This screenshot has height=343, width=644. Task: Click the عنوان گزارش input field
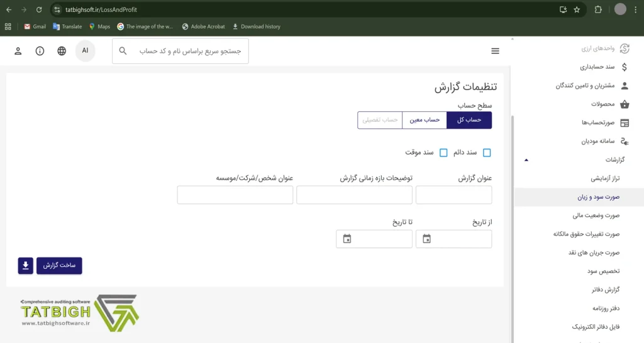click(454, 195)
